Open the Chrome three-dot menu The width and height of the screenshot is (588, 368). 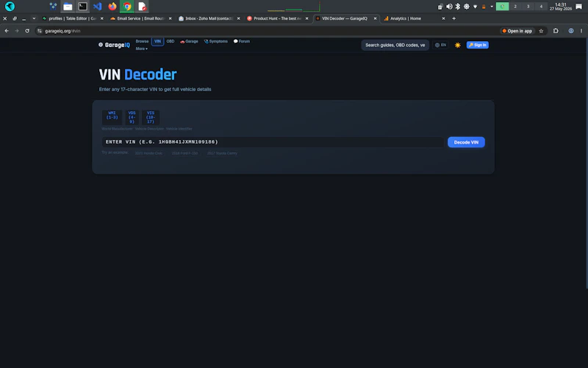tap(581, 31)
